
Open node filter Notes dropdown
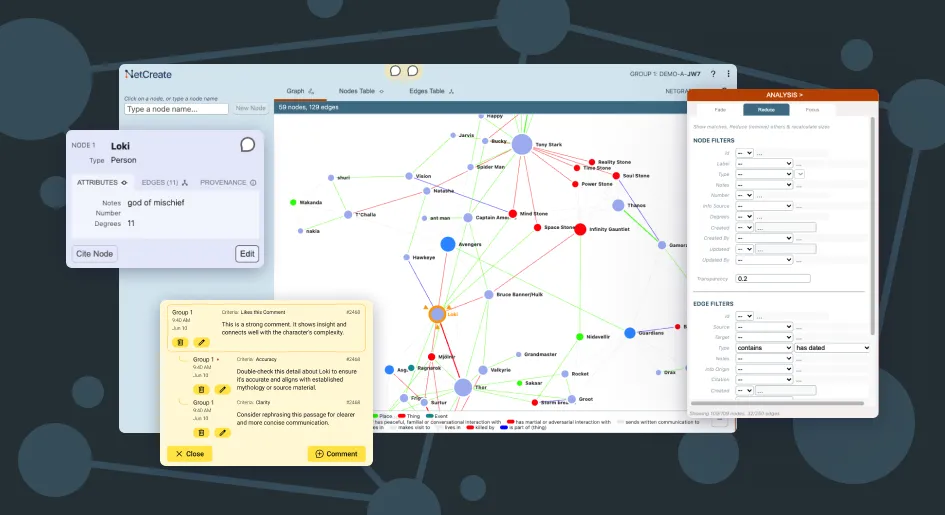764,185
